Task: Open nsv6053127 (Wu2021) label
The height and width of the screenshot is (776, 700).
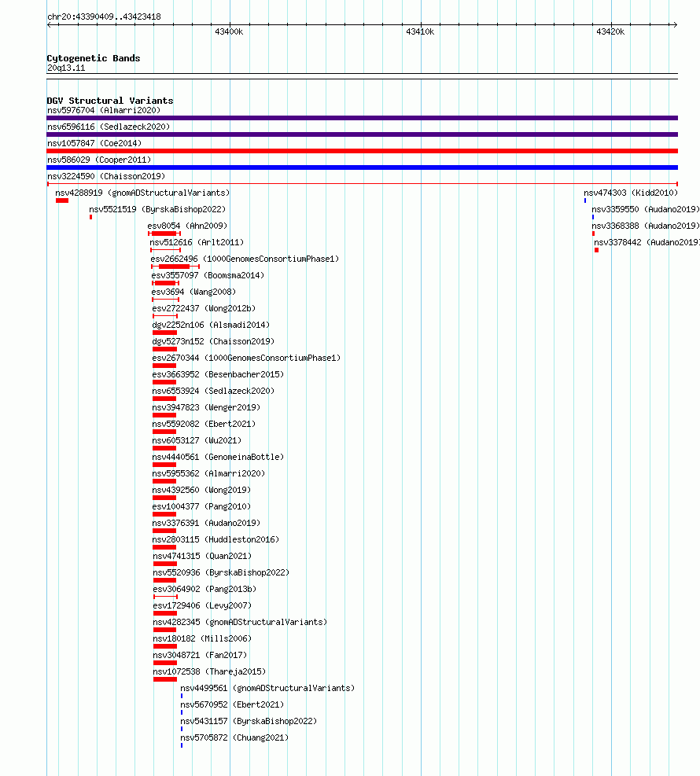Action: (x=197, y=440)
